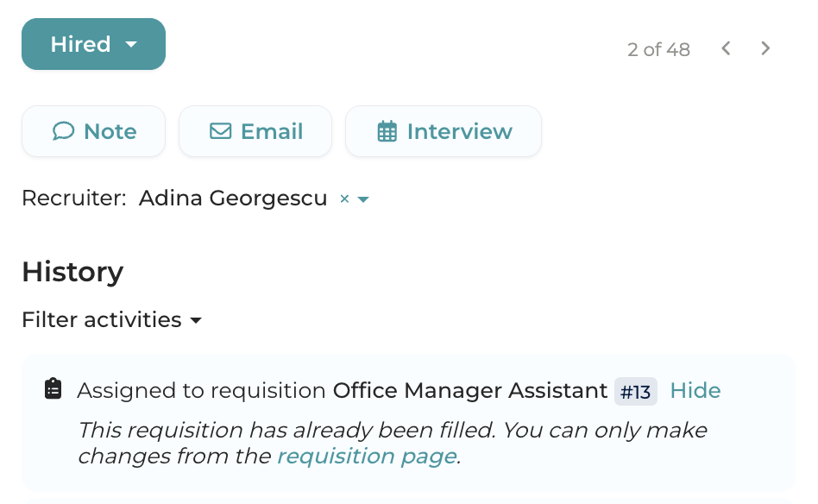Click the envelope Email icon

(x=220, y=131)
